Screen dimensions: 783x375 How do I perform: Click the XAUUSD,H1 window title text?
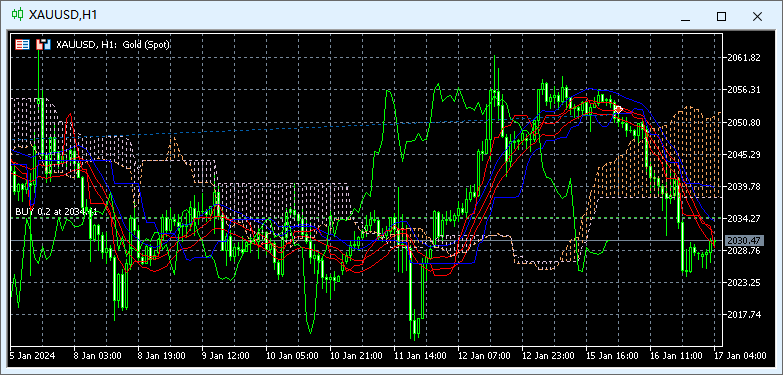63,15
